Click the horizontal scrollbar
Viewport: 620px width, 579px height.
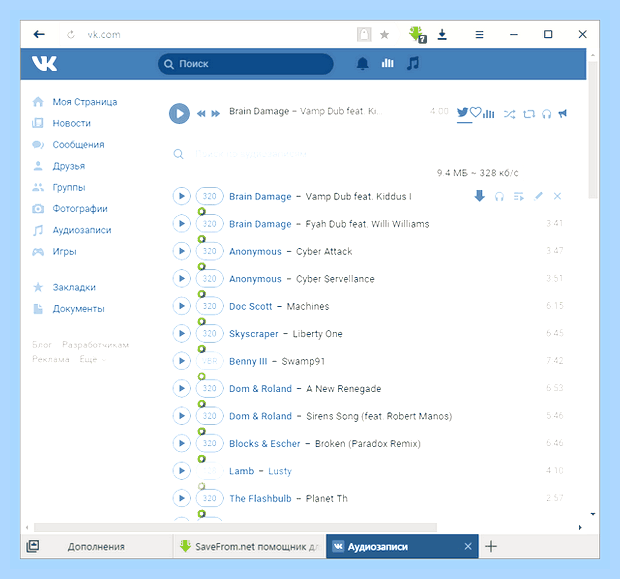pos(235,527)
